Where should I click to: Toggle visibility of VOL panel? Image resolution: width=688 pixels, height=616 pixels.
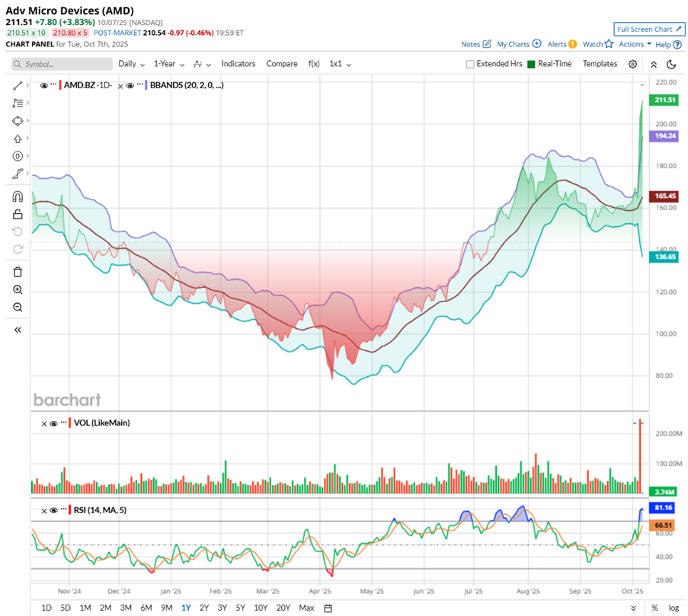(x=53, y=423)
